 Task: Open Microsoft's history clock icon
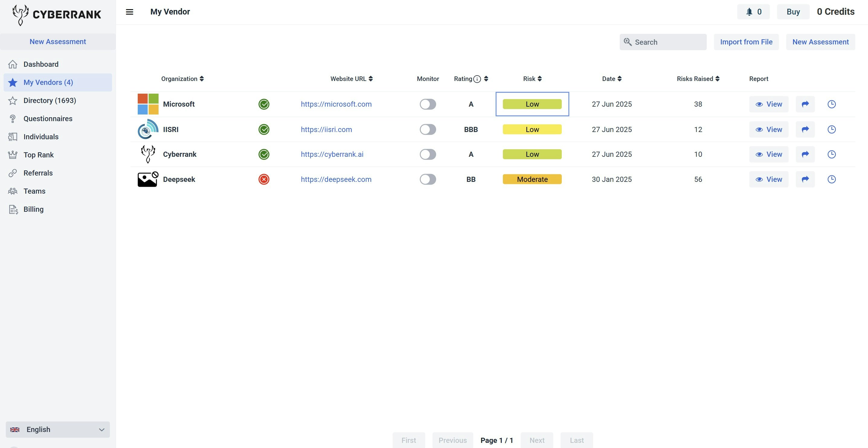click(x=832, y=104)
